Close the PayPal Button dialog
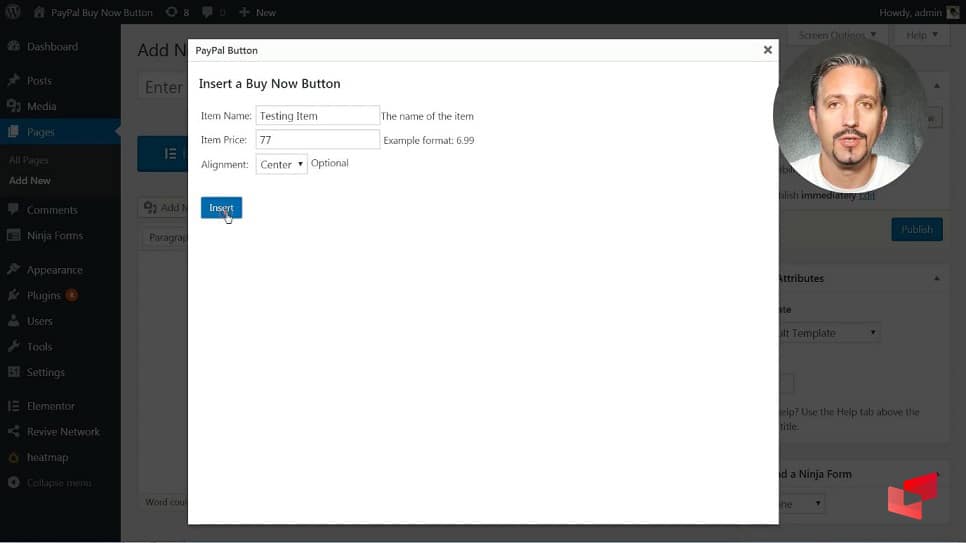966x543 pixels. click(x=767, y=50)
